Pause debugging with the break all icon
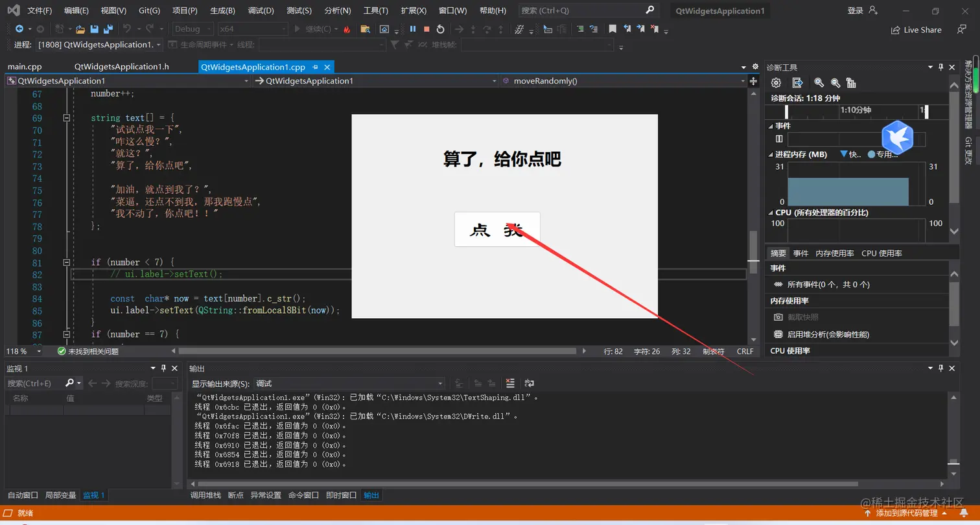This screenshot has width=980, height=525. 413,29
